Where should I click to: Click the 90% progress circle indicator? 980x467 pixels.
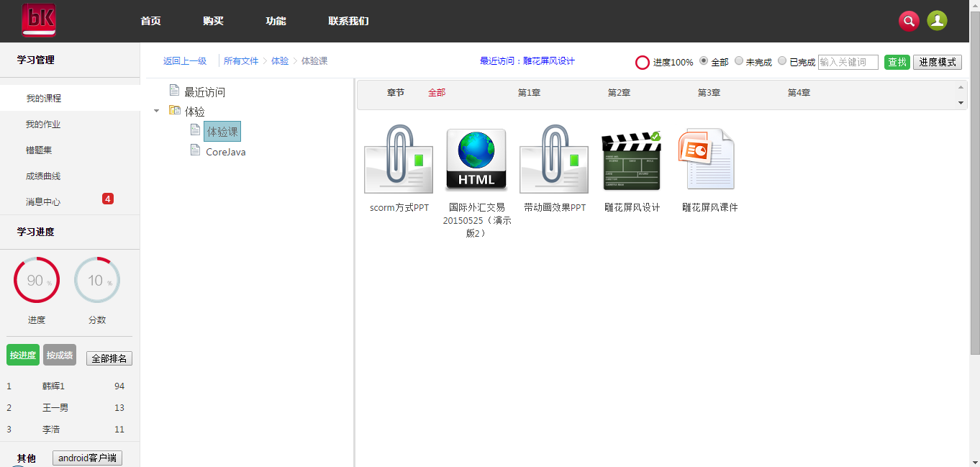37,280
